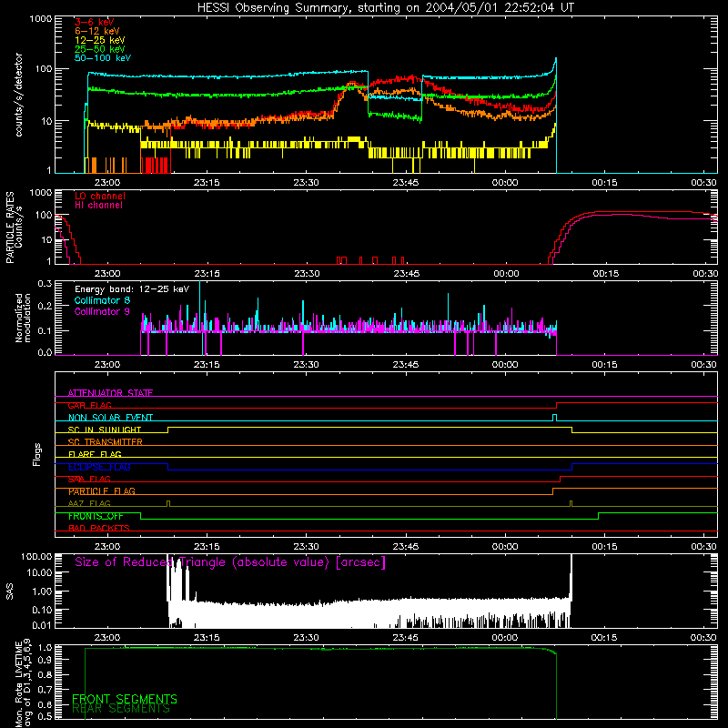
Task: Click the Flags panel y-axis label
Action: pyautogui.click(x=36, y=454)
